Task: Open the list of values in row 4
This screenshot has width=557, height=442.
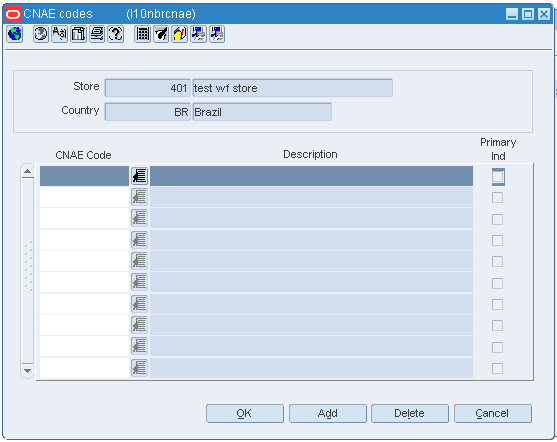Action: pos(140,240)
